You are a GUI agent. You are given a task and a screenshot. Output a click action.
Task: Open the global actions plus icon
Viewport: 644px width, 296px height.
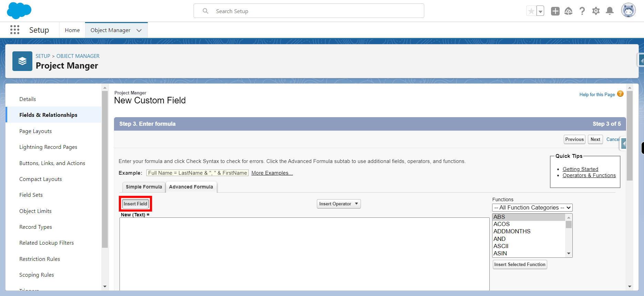point(555,11)
